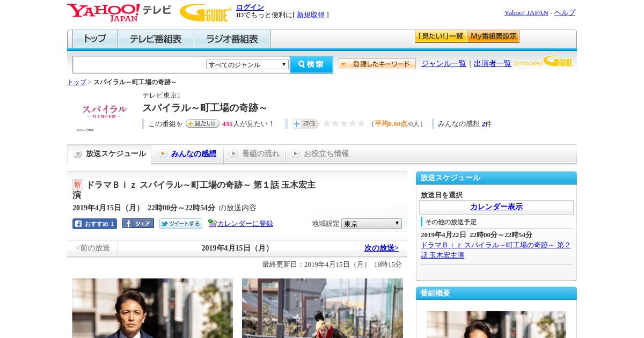Click the Facebook おすすめ button

point(94,224)
